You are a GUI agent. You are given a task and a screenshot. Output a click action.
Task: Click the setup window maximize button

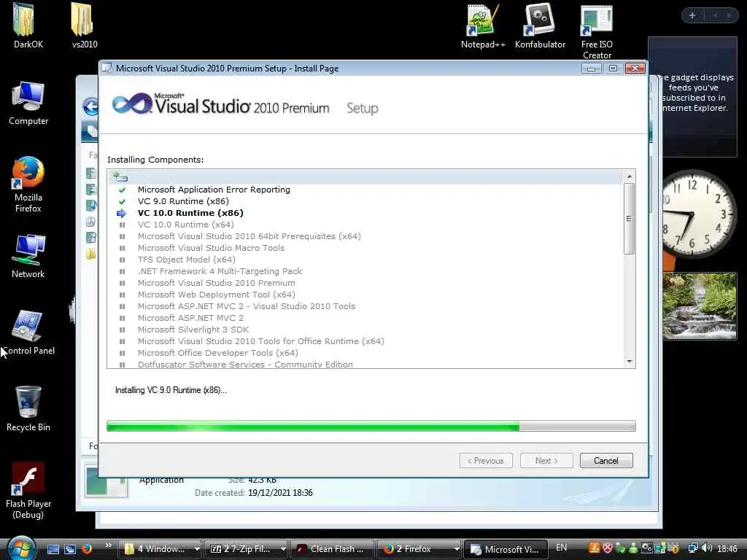(x=613, y=69)
